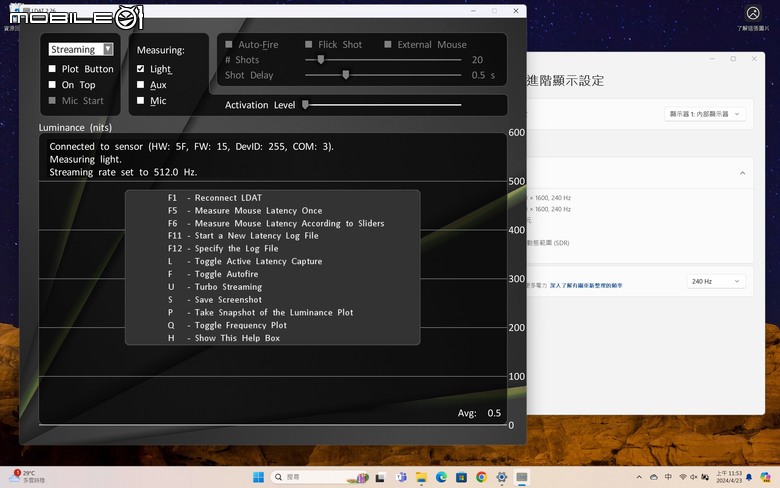Minimize the LDAT window

pos(473,10)
